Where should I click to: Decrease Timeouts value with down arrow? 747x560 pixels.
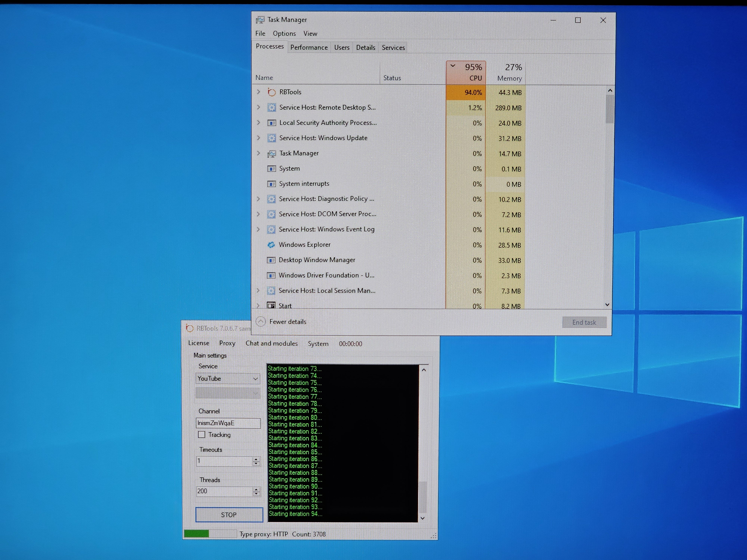[256, 464]
